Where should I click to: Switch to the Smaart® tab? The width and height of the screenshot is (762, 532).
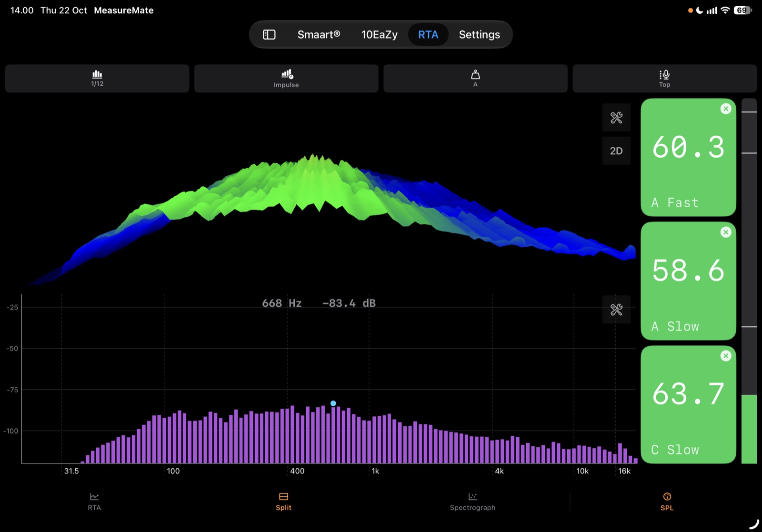pyautogui.click(x=319, y=35)
